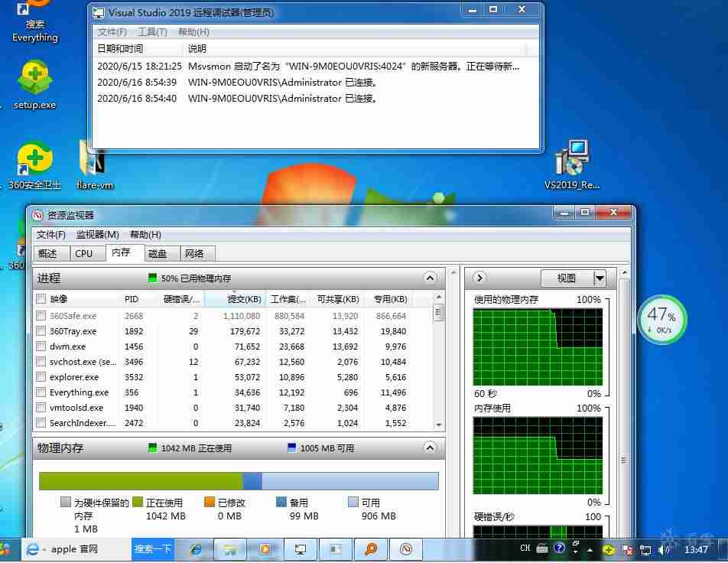Viewport: 728px width, 563px height.
Task: Click the Resource Monitor title bar icon
Action: coord(37,215)
